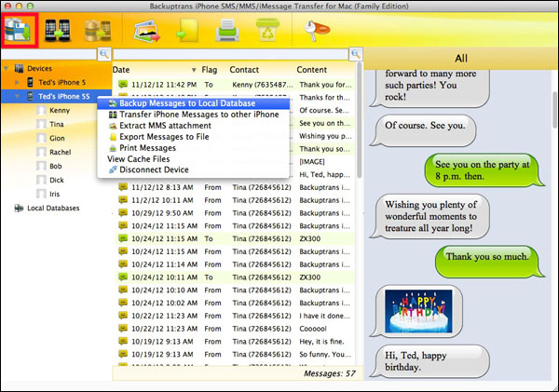Image resolution: width=559 pixels, height=392 pixels.
Task: Collapse the Ted's iPhone 5S node
Action: point(17,96)
